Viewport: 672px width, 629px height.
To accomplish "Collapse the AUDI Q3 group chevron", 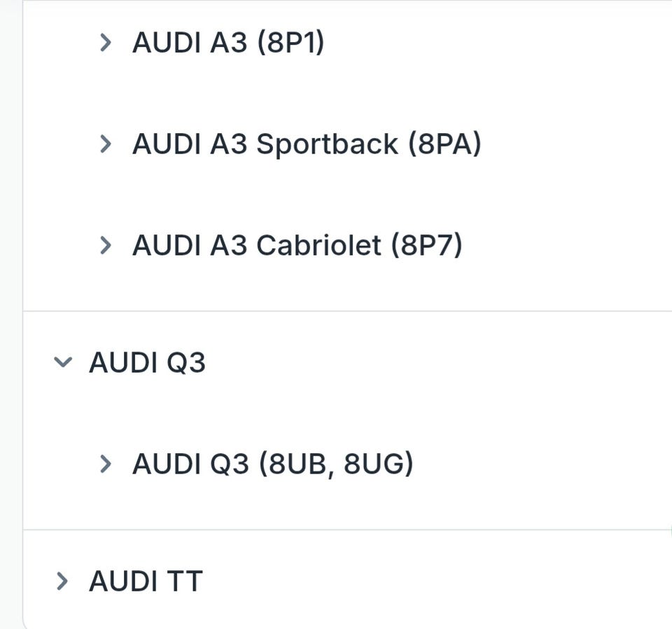I will [x=63, y=362].
